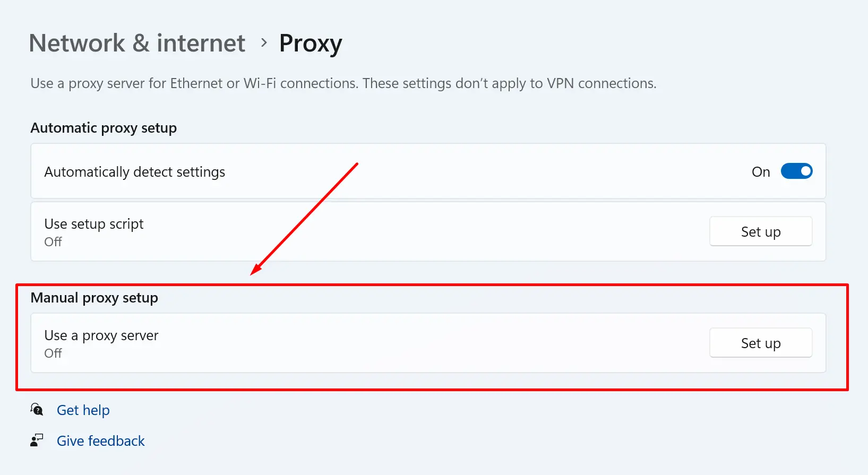Click the Automatic proxy setup heading

104,128
